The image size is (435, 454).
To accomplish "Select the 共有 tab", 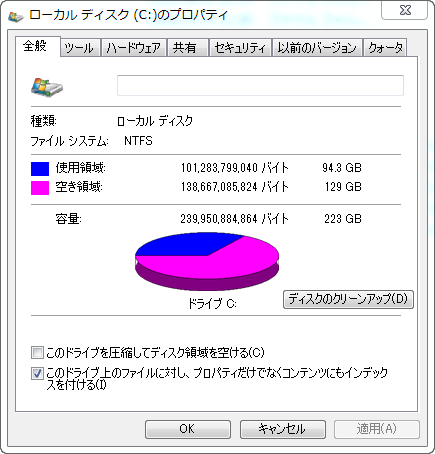I will pos(187,48).
